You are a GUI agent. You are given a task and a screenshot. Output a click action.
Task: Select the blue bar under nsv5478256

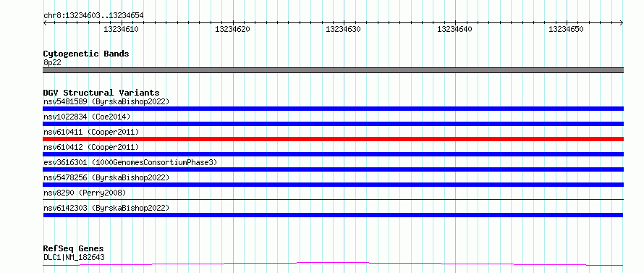click(x=333, y=185)
